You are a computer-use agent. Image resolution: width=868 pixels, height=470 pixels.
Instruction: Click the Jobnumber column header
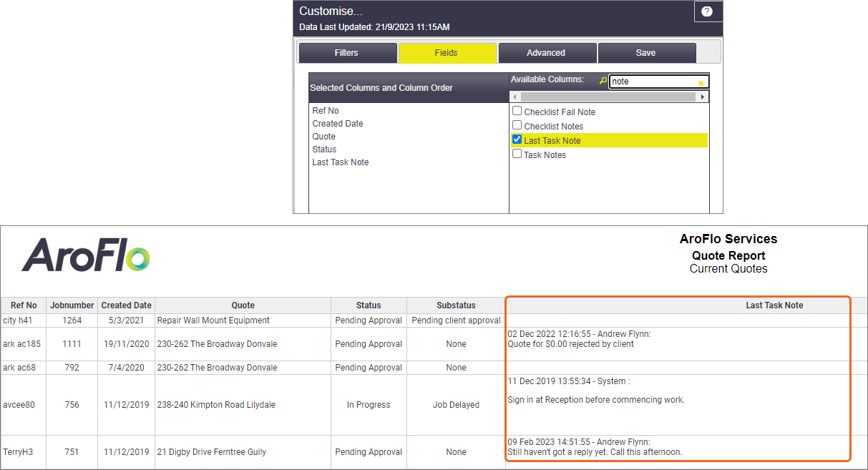[72, 305]
